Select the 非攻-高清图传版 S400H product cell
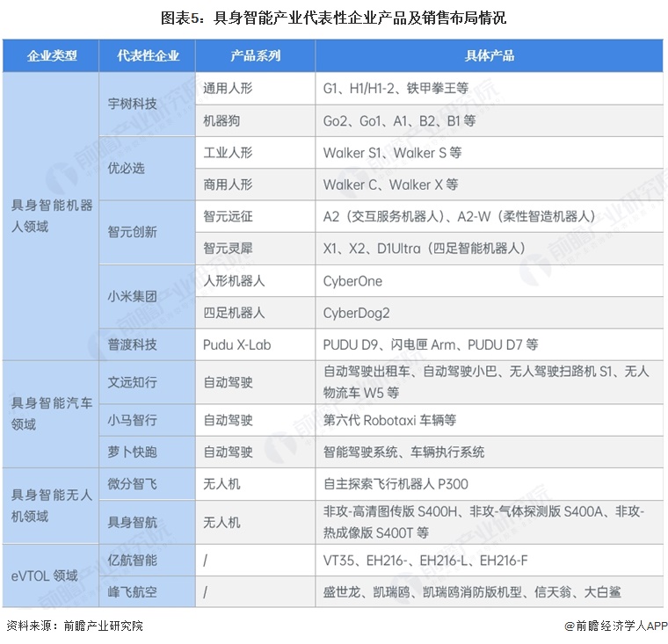This screenshot has height=644, width=668. point(489,522)
